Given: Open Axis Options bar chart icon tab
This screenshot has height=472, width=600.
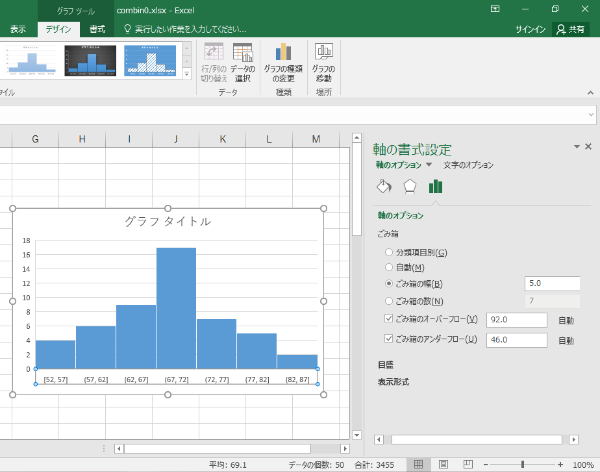Looking at the screenshot, I should [x=435, y=187].
